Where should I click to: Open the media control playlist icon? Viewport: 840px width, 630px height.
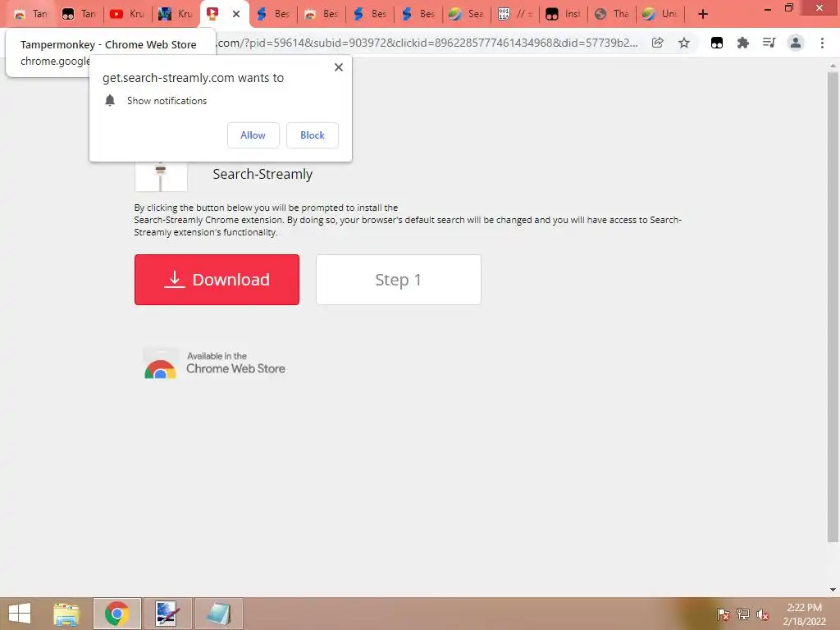pos(769,43)
